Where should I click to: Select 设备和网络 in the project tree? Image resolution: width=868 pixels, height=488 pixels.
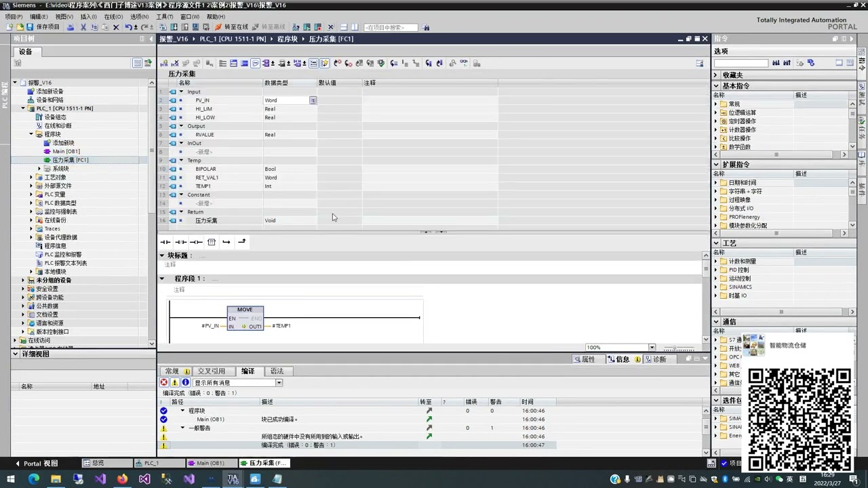[50, 100]
